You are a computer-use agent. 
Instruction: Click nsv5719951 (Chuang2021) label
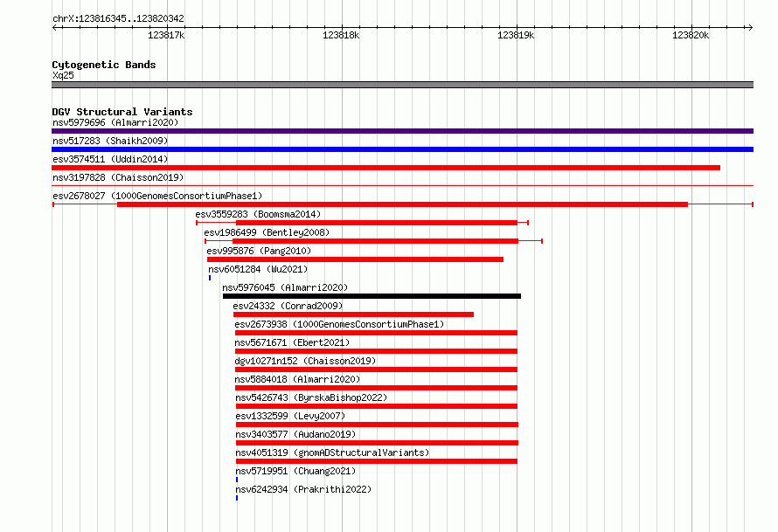pyautogui.click(x=295, y=471)
